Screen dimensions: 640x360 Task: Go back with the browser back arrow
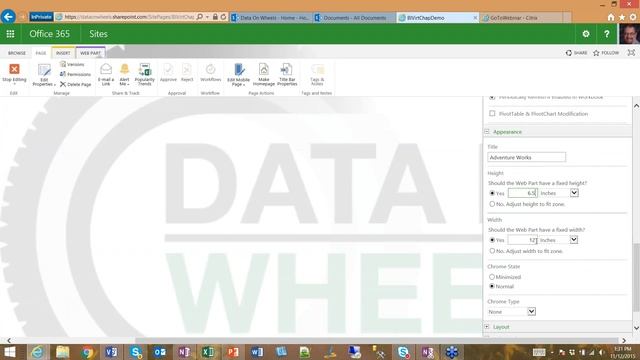click(x=8, y=17)
